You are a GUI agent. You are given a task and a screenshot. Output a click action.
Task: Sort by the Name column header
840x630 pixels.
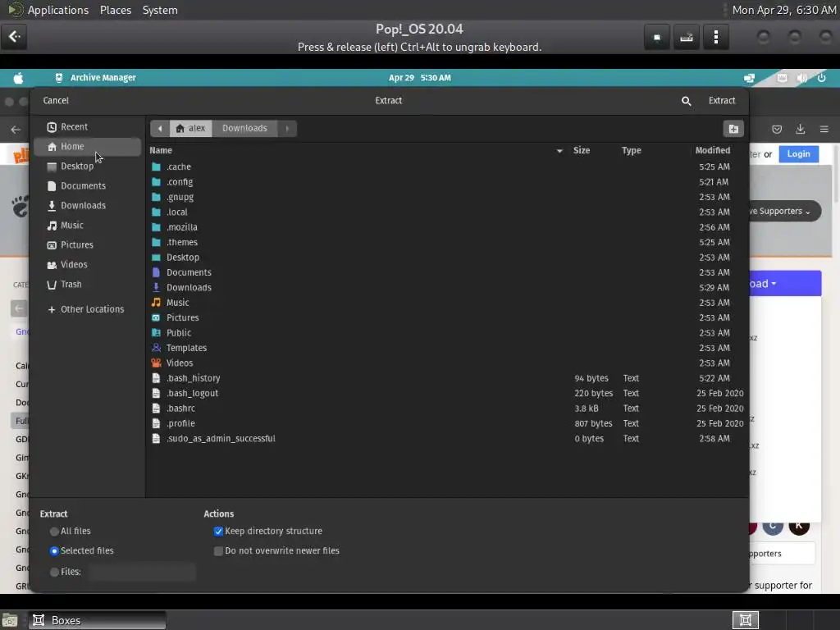click(x=161, y=151)
